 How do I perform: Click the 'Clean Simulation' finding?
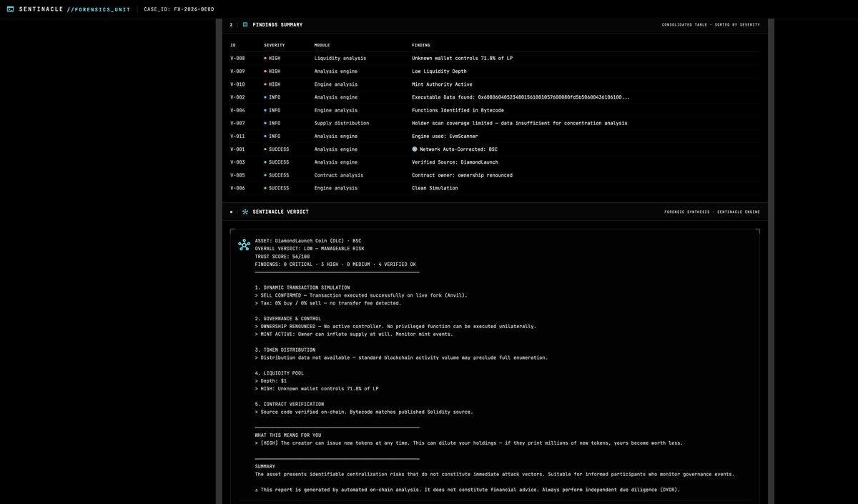tap(435, 188)
